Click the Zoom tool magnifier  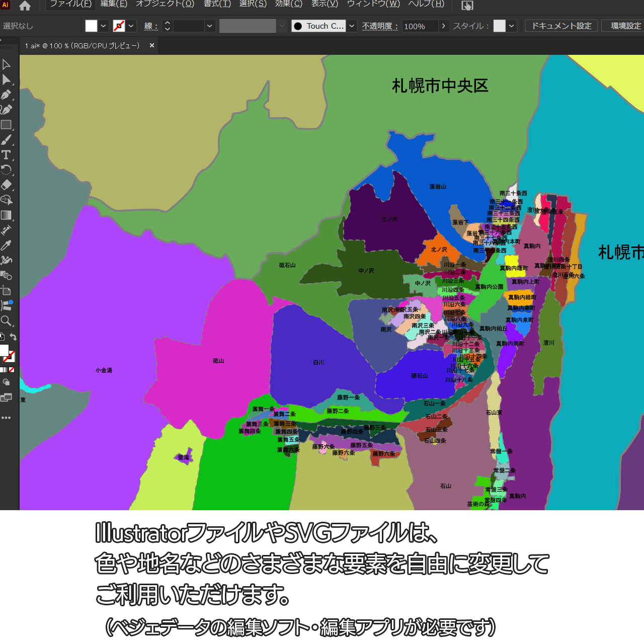(7, 321)
